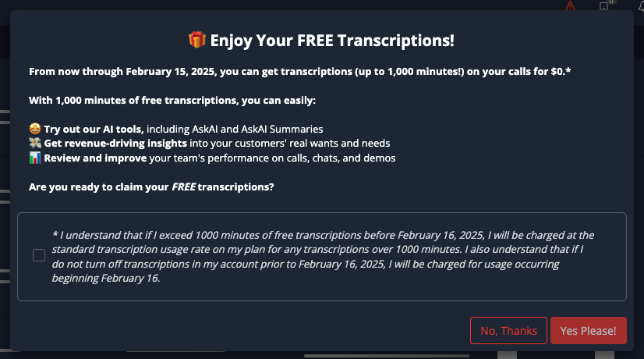Image resolution: width=644 pixels, height=359 pixels.
Task: Click the counter badge on bookmark icon
Action: tap(611, 2)
